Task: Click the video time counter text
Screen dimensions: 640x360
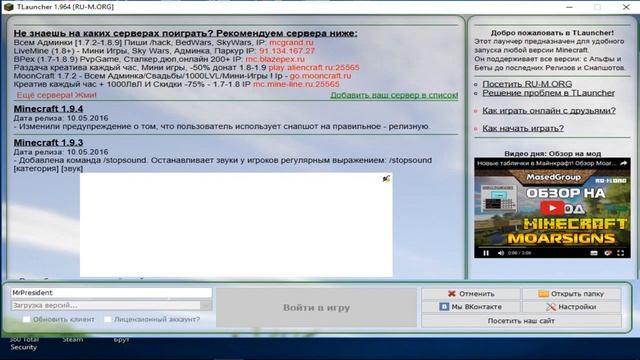Action: click(519, 253)
